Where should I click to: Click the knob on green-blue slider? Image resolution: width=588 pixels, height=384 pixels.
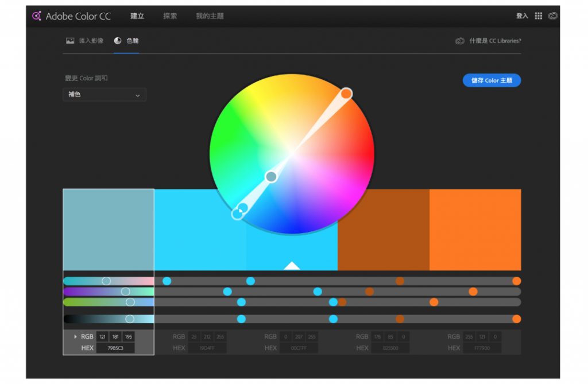click(130, 302)
